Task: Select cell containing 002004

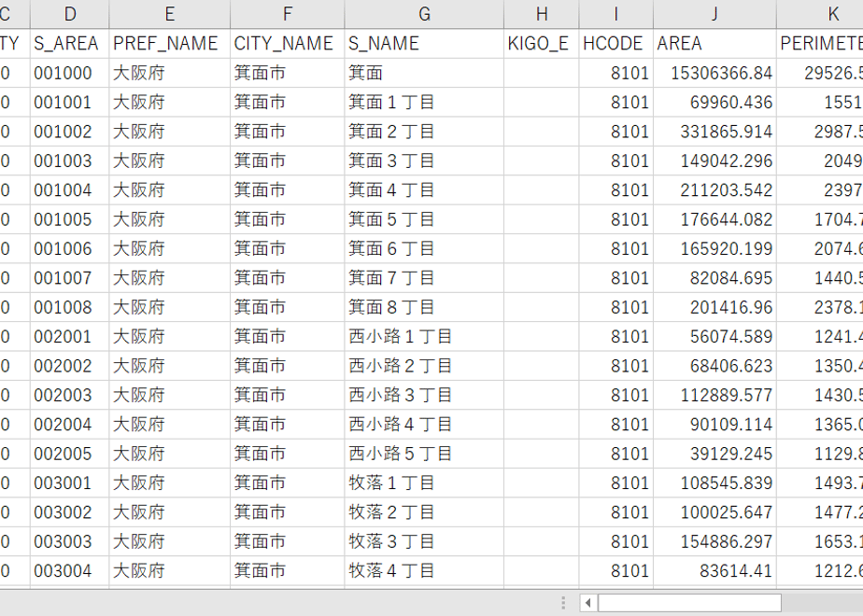Action: pos(69,425)
